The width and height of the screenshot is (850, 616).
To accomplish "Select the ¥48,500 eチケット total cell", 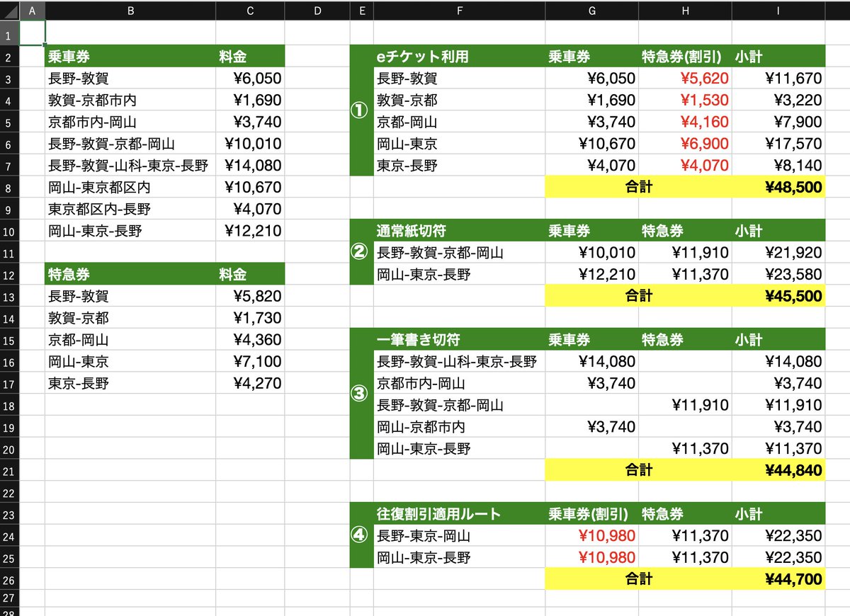I will (777, 187).
